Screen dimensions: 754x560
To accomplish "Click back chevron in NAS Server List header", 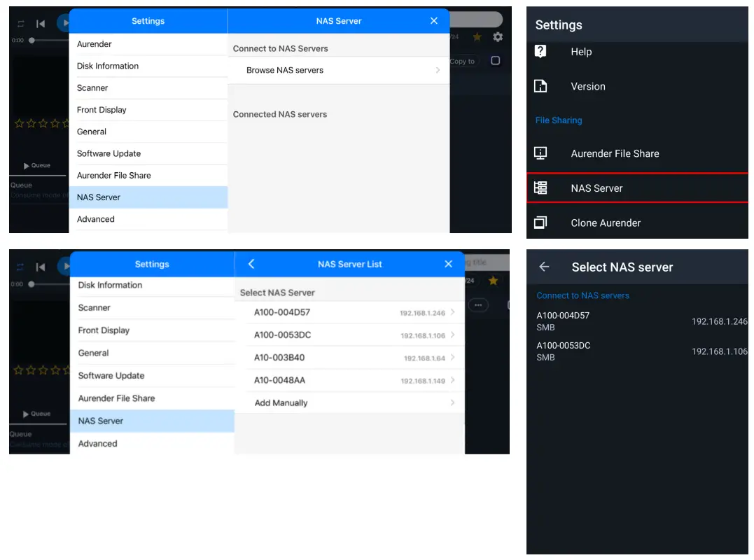I will coord(251,264).
